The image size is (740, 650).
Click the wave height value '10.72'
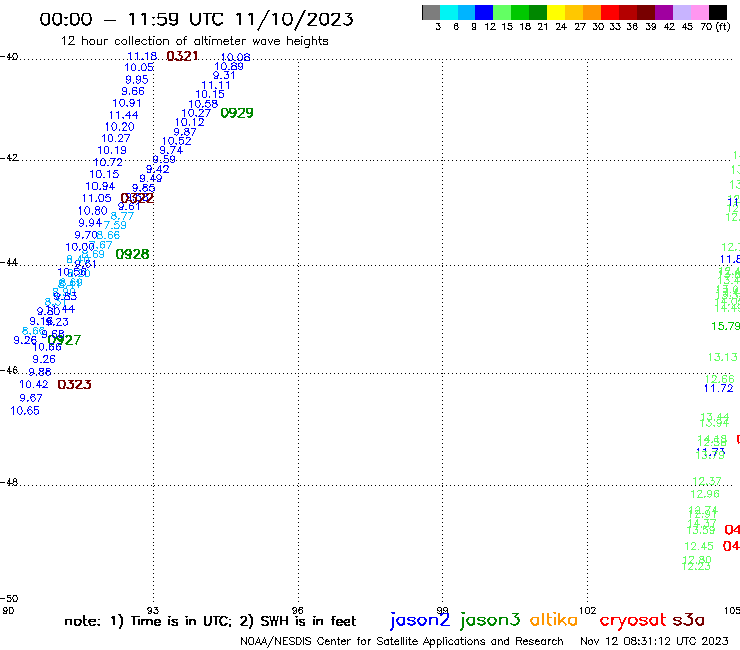[x=108, y=162]
